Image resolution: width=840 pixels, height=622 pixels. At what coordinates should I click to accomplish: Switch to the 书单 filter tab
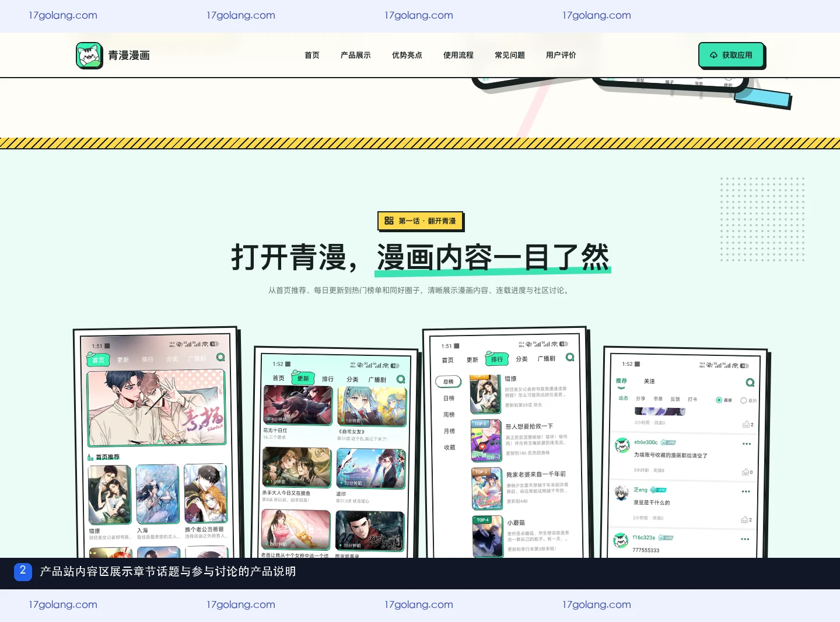[658, 399]
